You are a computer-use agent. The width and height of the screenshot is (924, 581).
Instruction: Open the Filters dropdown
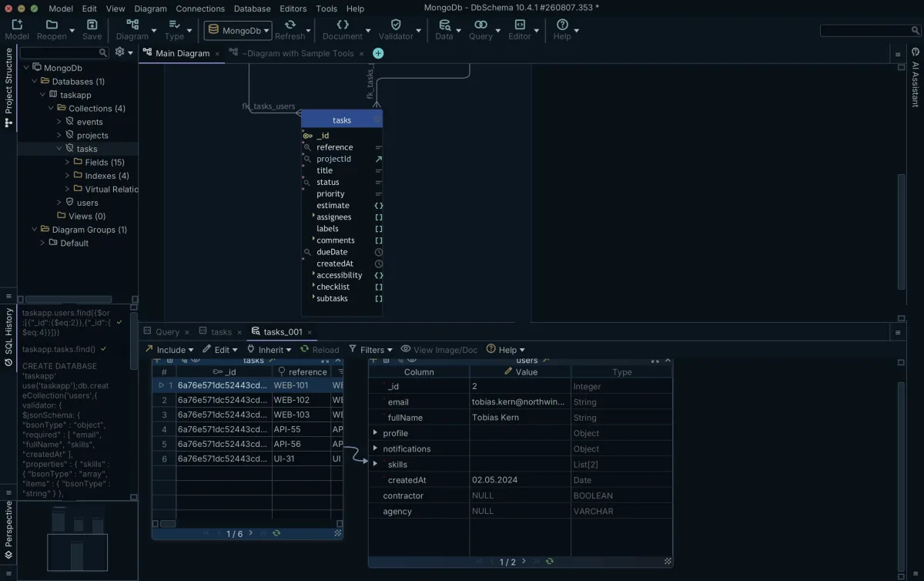(370, 350)
